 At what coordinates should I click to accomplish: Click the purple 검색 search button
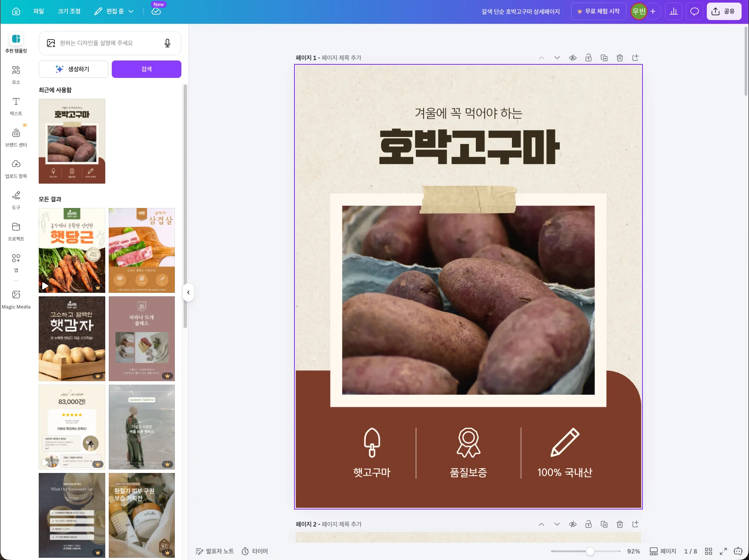point(147,69)
